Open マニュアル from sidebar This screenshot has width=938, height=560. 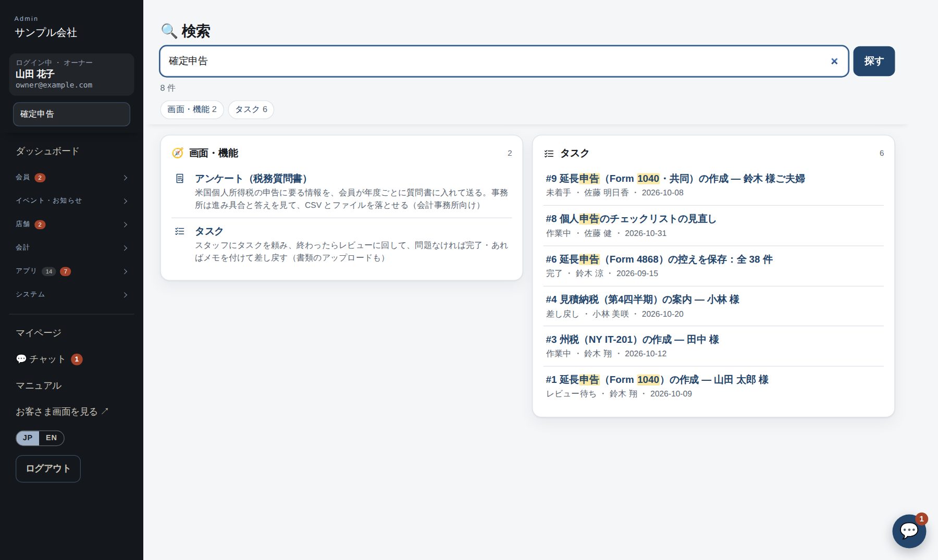39,386
